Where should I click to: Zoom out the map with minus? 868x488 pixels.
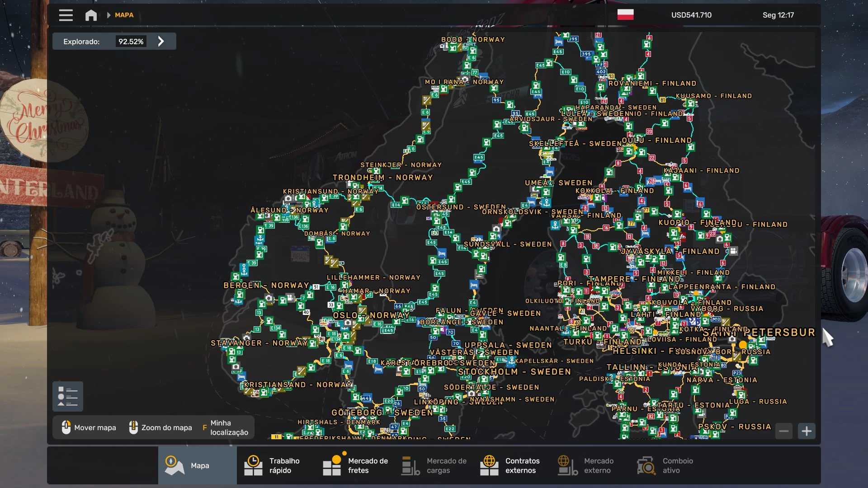click(784, 431)
